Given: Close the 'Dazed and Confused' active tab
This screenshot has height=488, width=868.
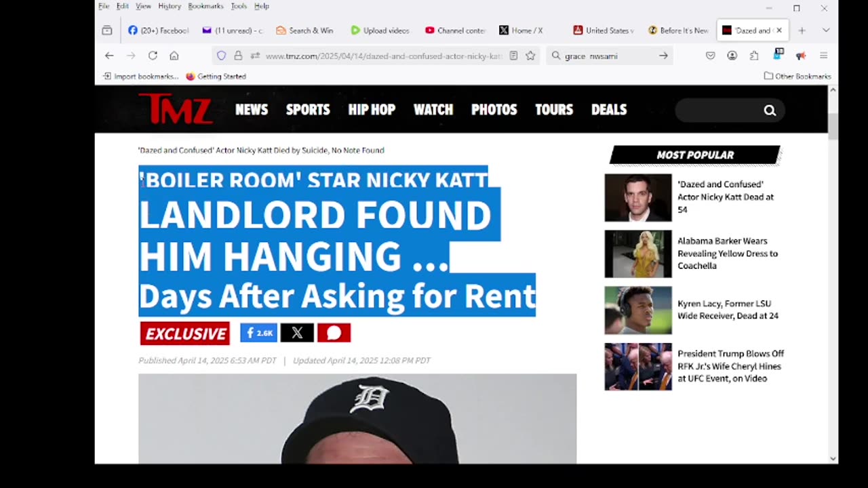Looking at the screenshot, I should coord(779,30).
